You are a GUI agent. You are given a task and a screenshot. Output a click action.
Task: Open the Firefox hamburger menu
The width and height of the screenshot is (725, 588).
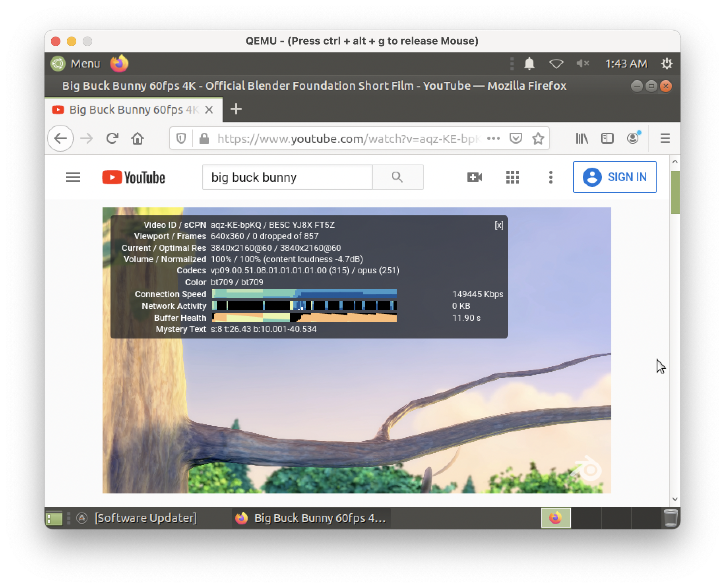pyautogui.click(x=665, y=139)
